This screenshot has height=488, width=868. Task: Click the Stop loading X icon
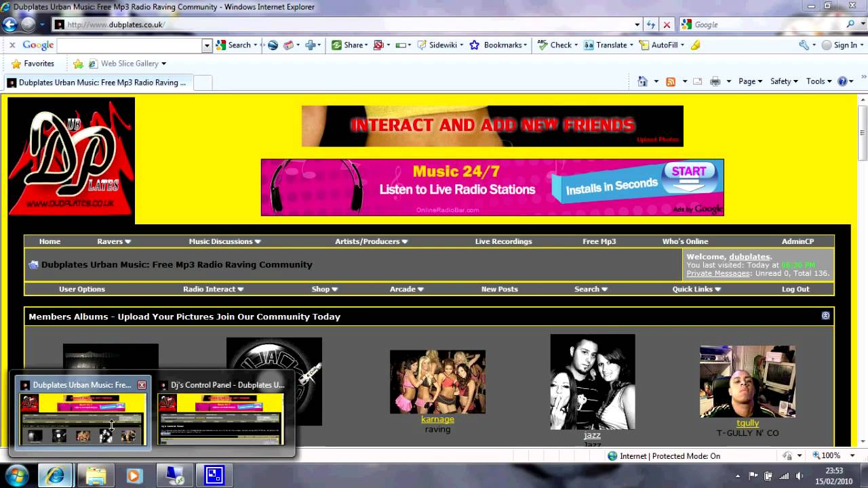coord(667,24)
